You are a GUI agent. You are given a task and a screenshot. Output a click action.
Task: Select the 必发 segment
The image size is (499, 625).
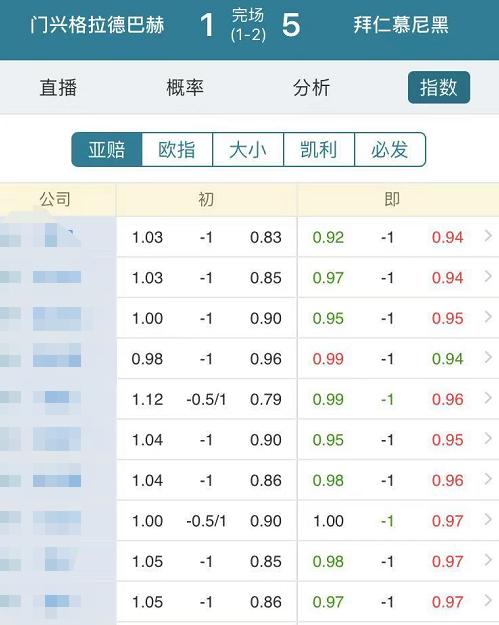pyautogui.click(x=390, y=149)
